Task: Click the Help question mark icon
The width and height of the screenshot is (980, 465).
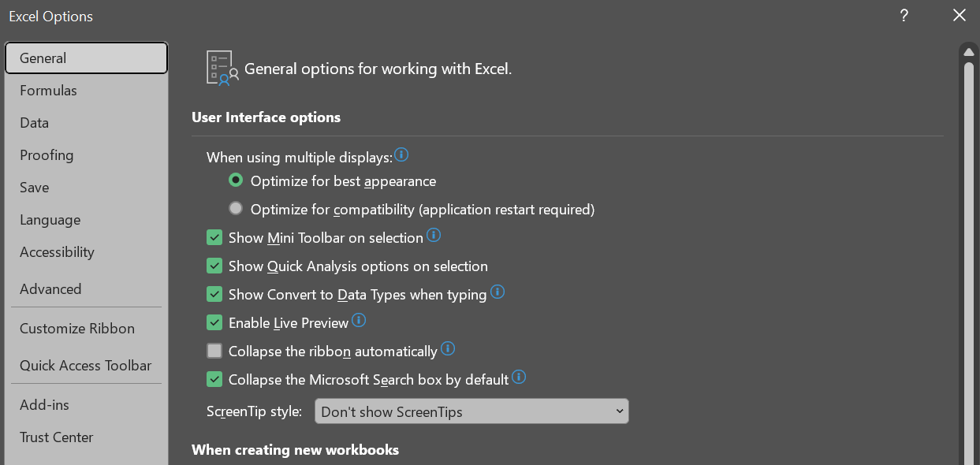Action: click(904, 16)
